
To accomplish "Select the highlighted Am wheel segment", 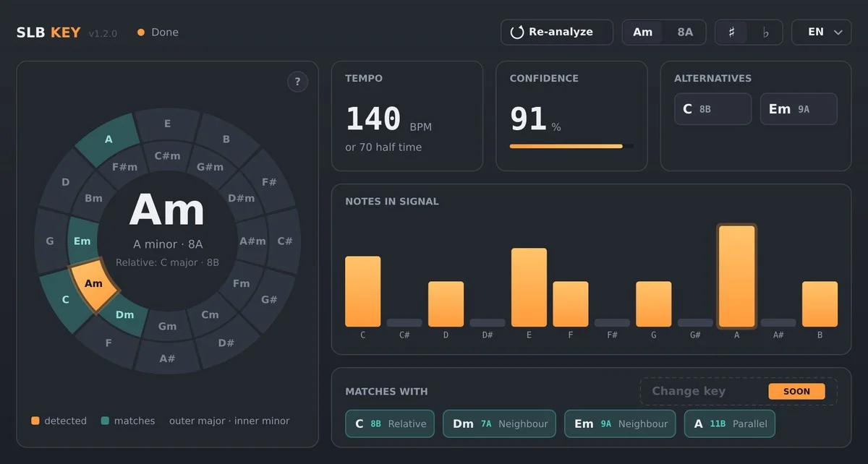I will (x=93, y=284).
